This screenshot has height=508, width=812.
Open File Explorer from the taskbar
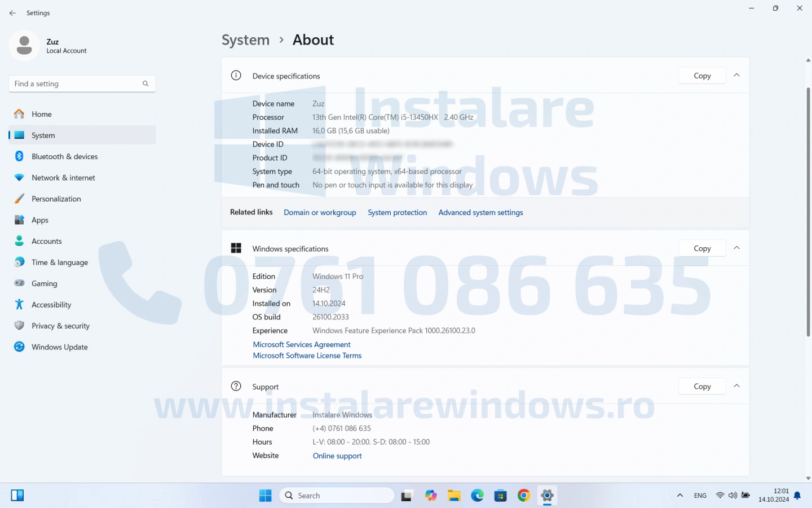click(454, 496)
